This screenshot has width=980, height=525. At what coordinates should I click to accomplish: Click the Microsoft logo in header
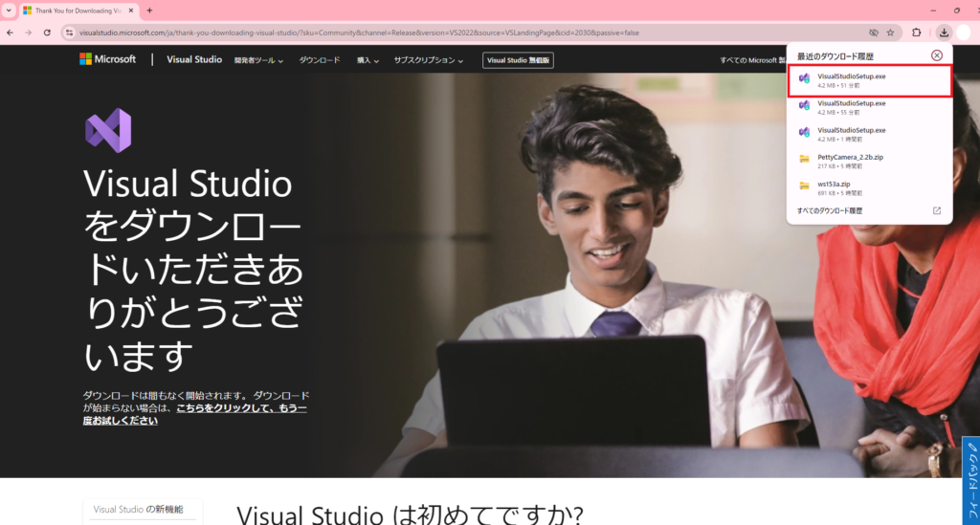[110, 59]
